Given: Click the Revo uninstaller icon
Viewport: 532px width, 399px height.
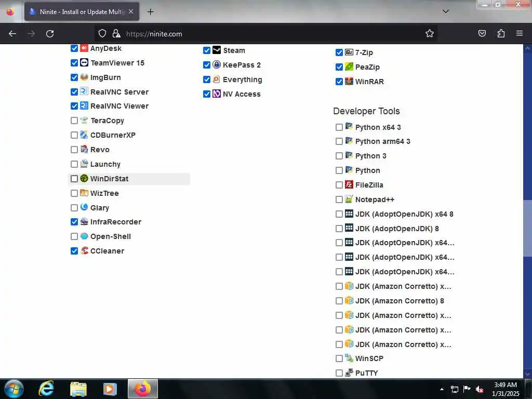Looking at the screenshot, I should click(84, 149).
